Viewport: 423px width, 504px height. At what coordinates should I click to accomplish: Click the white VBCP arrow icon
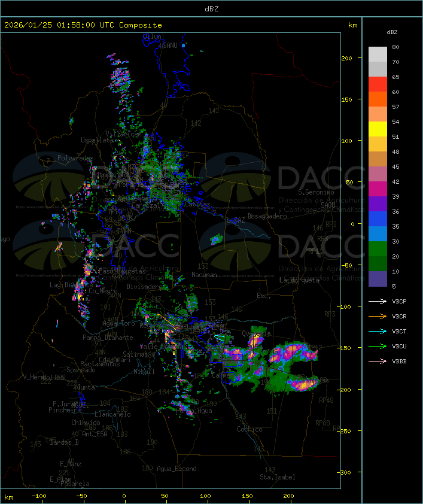378,301
